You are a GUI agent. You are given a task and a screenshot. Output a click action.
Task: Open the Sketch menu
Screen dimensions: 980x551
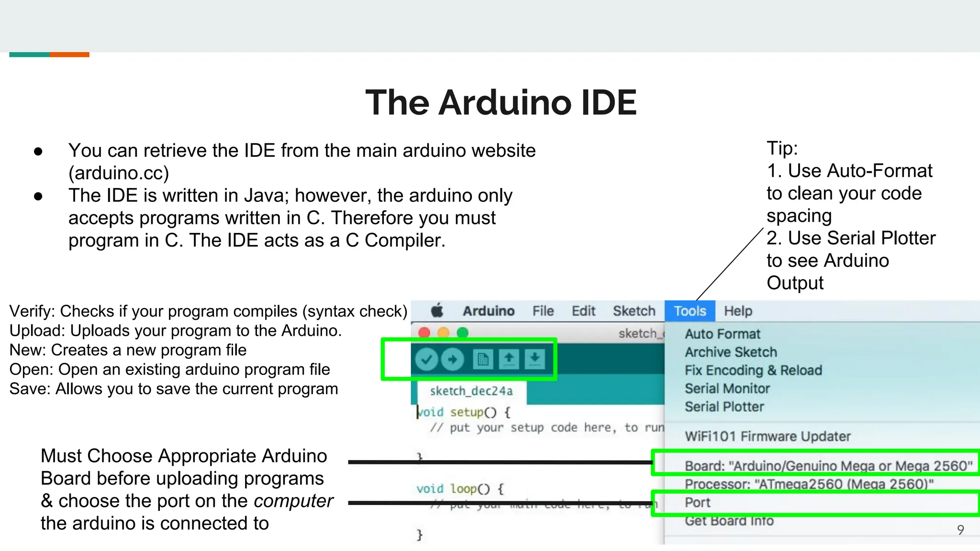[634, 311]
